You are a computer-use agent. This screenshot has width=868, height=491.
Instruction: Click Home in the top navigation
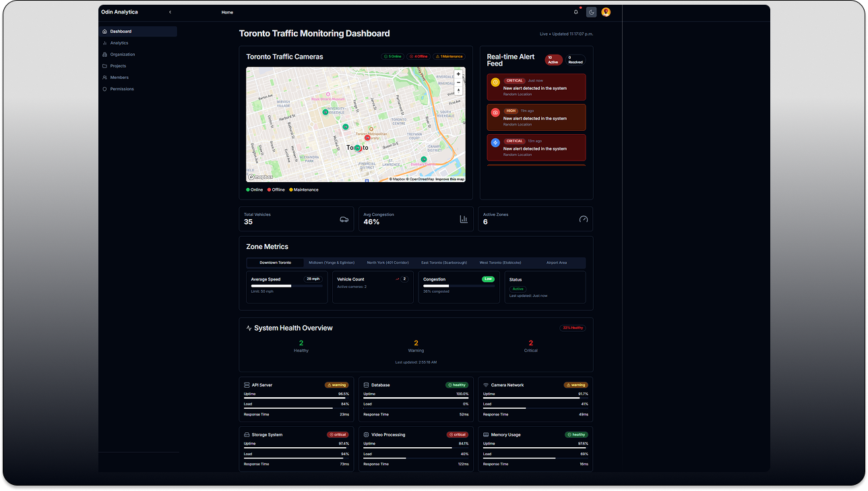pos(227,11)
